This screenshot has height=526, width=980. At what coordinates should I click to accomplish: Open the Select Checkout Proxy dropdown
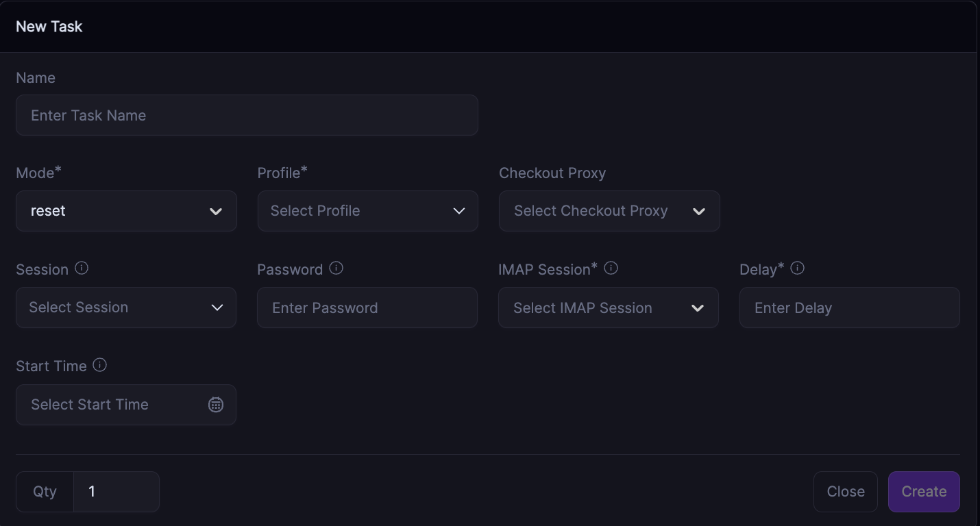[596, 211]
